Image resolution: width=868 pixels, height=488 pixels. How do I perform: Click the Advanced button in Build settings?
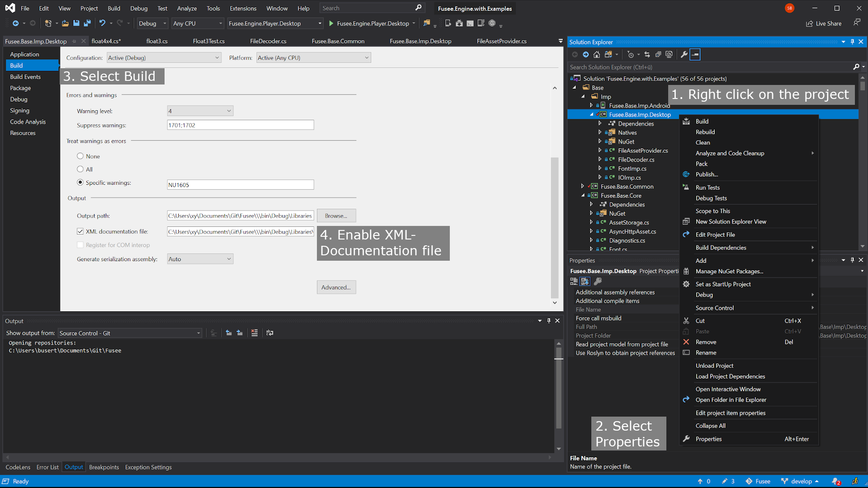(x=336, y=286)
